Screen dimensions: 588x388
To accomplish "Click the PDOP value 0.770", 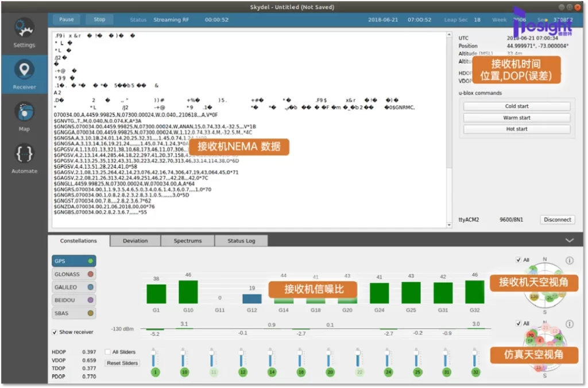I will coord(89,377).
